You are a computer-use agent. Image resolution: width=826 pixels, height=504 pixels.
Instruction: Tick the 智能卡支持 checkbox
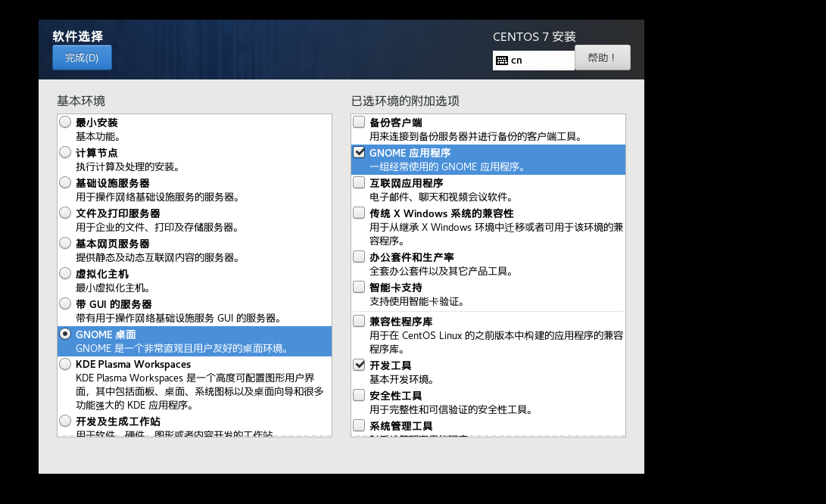(359, 287)
